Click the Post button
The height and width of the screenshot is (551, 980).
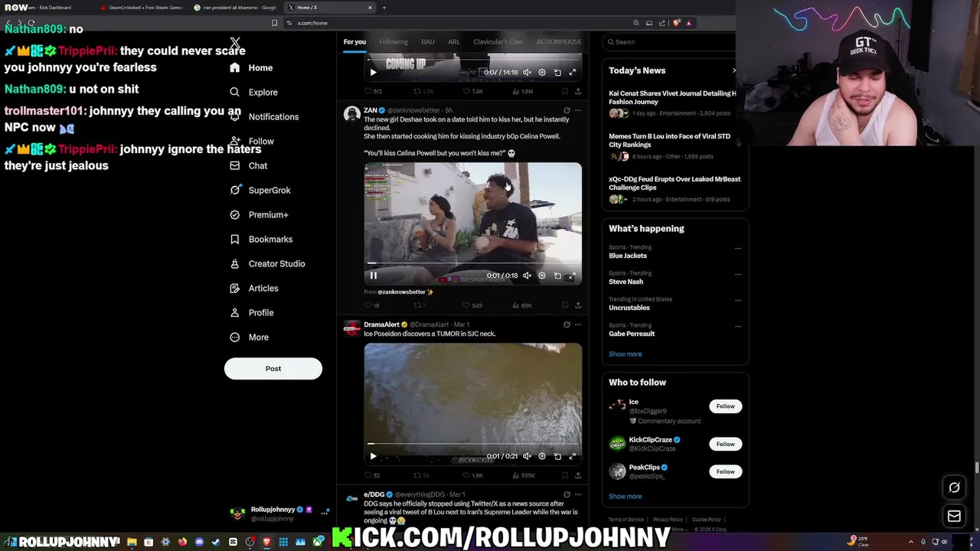click(273, 369)
